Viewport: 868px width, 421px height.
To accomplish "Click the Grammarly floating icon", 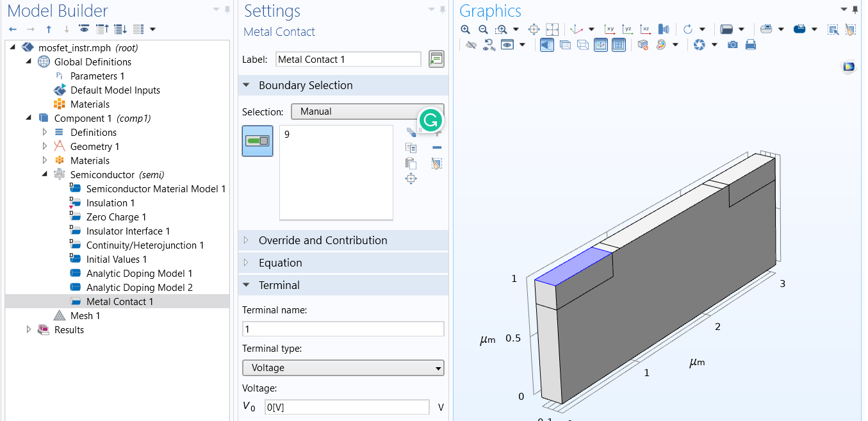I will [x=431, y=120].
